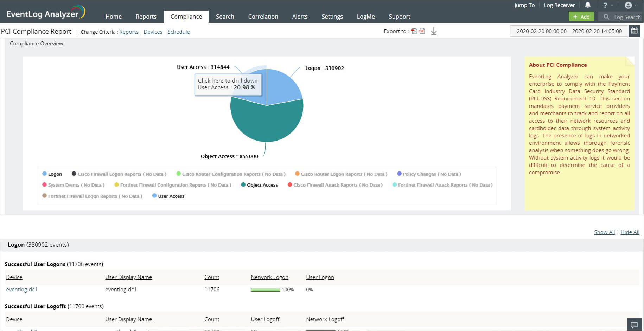Viewport: 644px width, 331px height.
Task: Click the EventLog Analyzer logo
Action: pyautogui.click(x=46, y=13)
